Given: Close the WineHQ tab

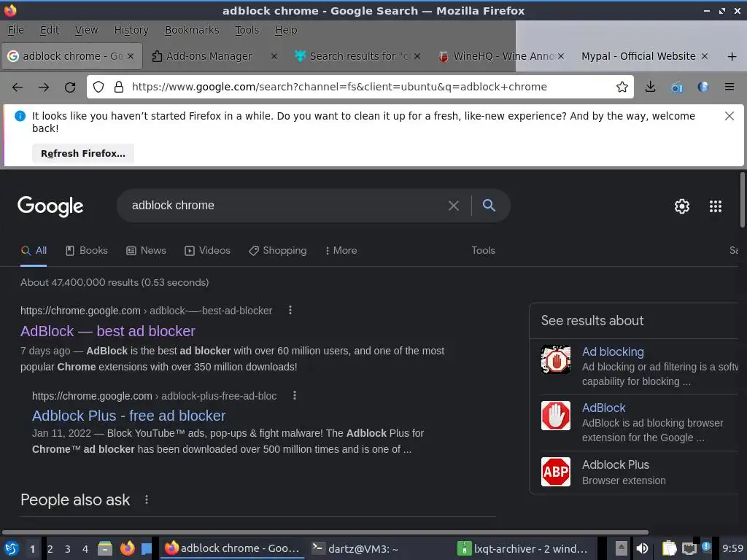Looking at the screenshot, I should [561, 56].
